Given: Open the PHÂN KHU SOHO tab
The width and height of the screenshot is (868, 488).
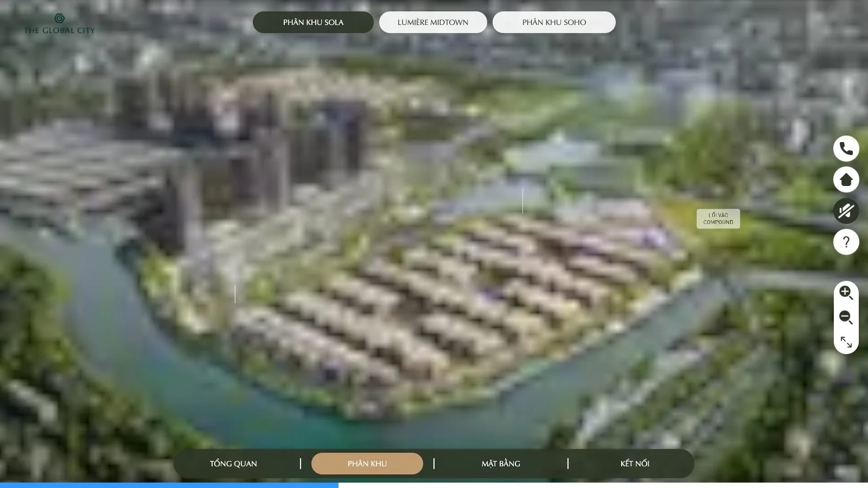Looking at the screenshot, I should (x=554, y=22).
